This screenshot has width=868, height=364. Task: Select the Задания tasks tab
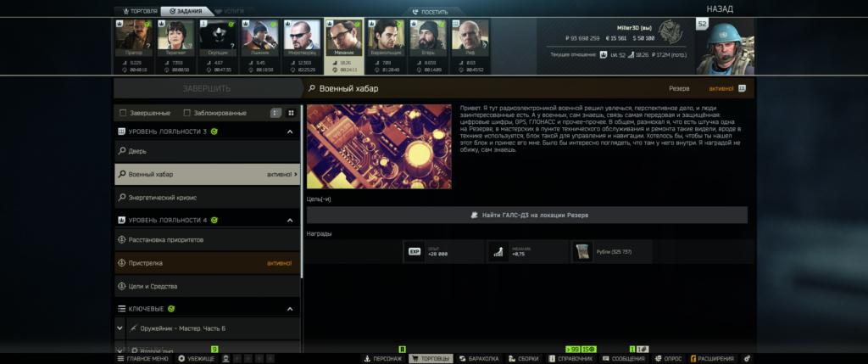186,11
